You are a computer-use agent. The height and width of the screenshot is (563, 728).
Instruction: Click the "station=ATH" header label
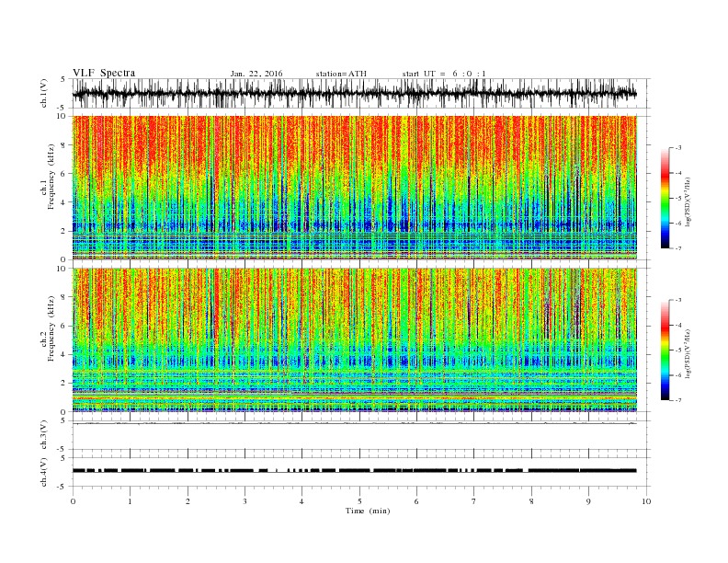point(341,74)
